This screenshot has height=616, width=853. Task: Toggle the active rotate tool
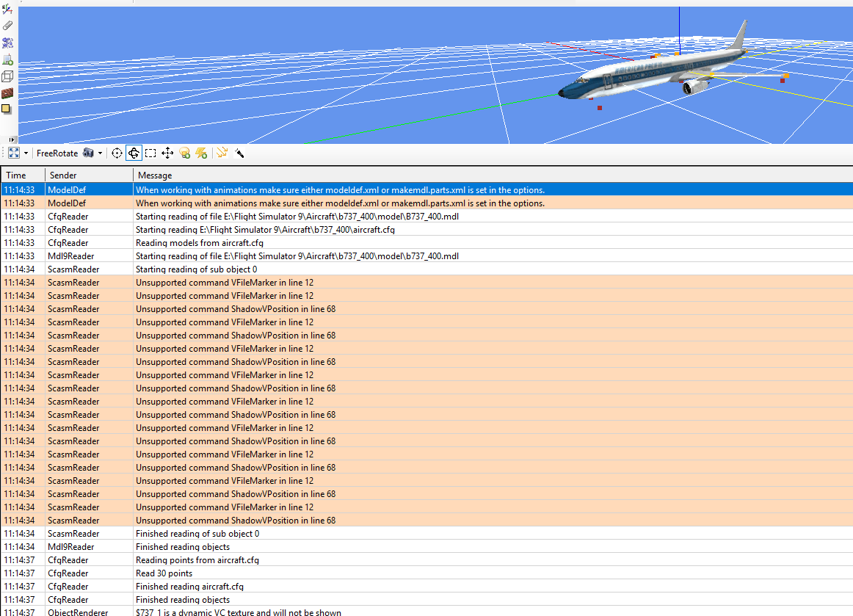click(134, 153)
